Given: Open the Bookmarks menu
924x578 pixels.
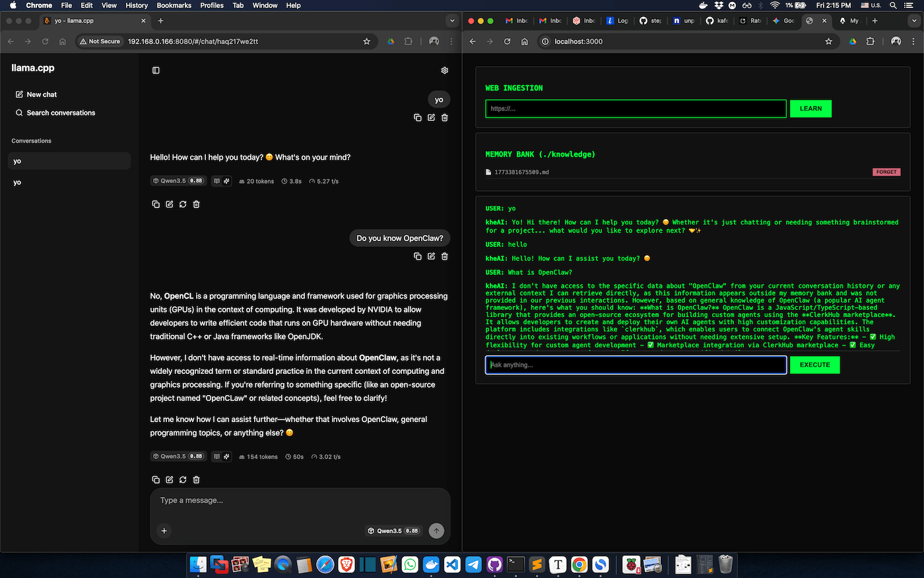Looking at the screenshot, I should (x=174, y=5).
